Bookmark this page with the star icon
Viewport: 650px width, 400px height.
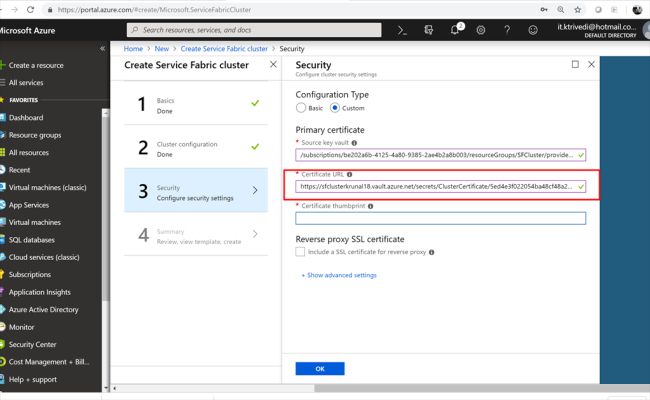click(x=577, y=10)
